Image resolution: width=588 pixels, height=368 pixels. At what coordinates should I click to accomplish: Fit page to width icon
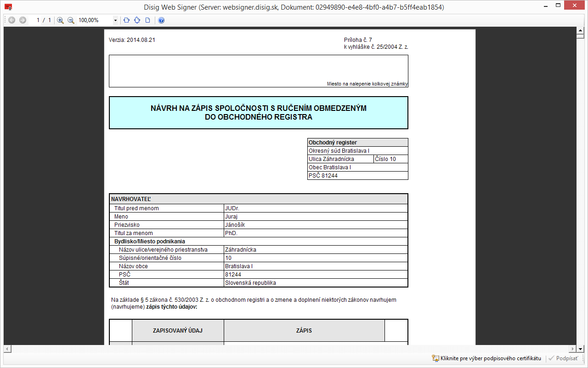coord(127,20)
